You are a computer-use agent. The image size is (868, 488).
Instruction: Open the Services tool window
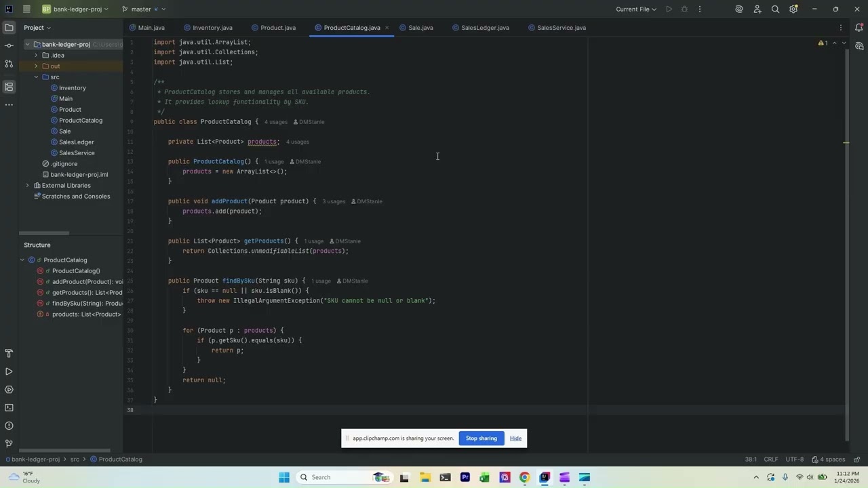coord(9,390)
